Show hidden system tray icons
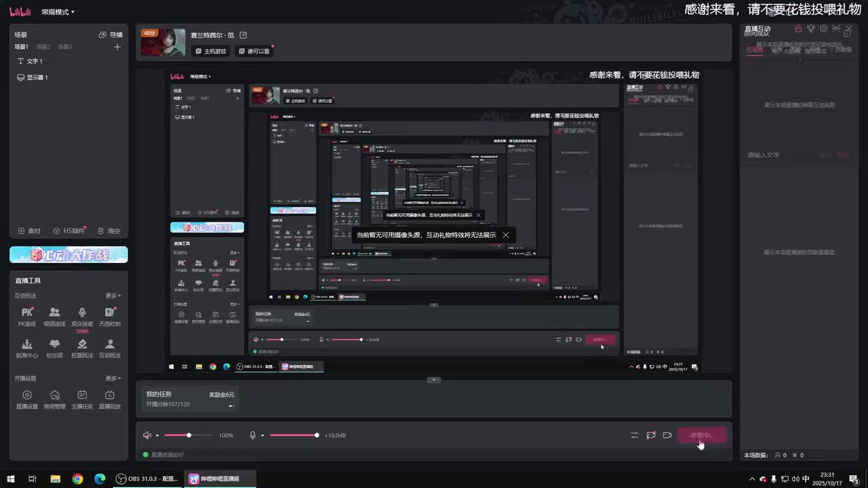868x488 pixels. (752, 479)
